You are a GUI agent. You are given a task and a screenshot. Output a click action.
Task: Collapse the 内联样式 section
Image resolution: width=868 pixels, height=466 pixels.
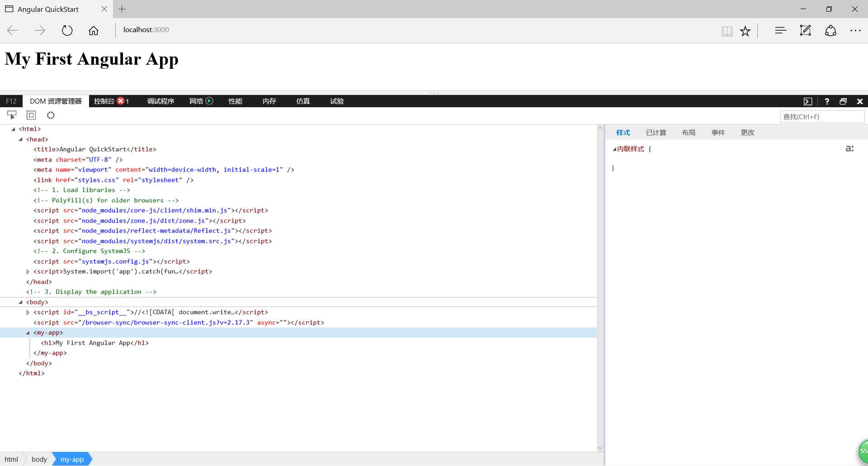pos(614,149)
